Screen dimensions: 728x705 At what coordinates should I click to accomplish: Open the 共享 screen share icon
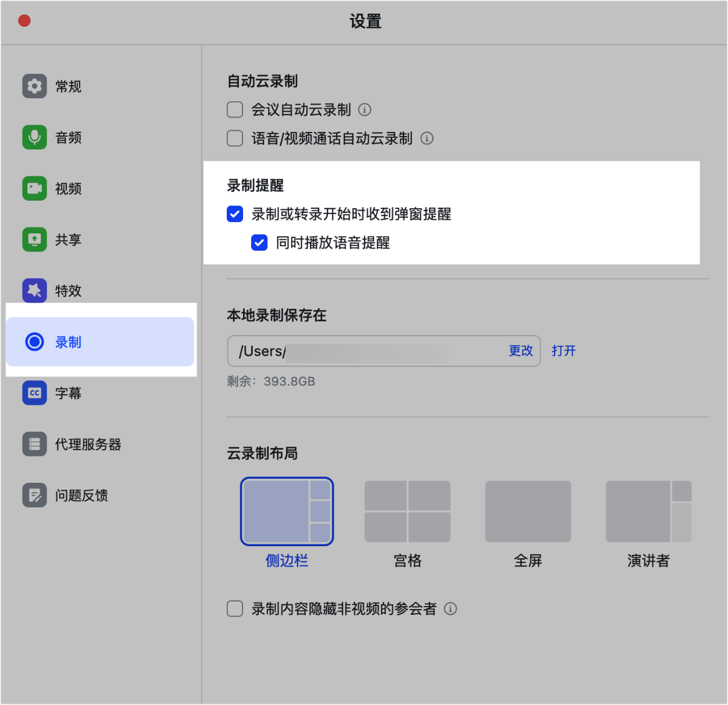click(x=34, y=240)
